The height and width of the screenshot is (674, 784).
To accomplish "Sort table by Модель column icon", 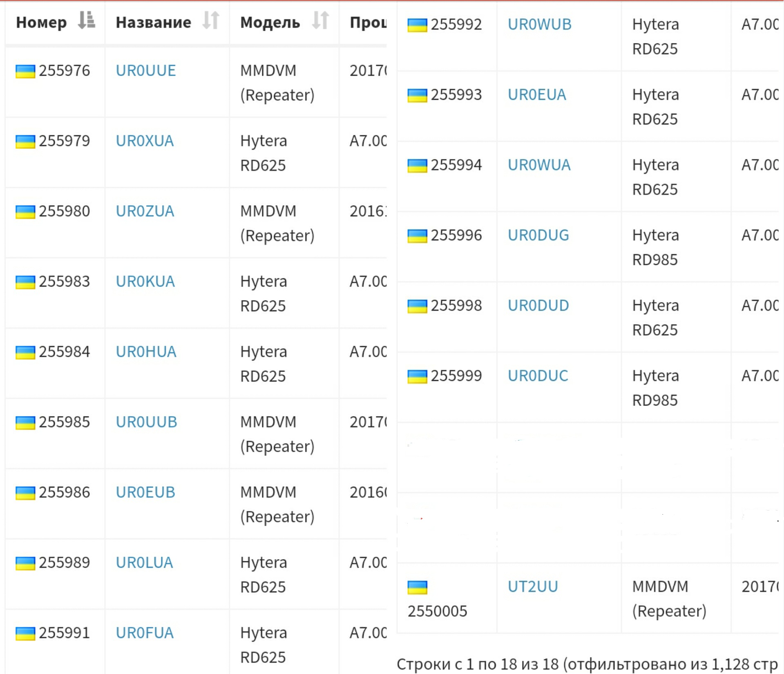I will coord(320,20).
